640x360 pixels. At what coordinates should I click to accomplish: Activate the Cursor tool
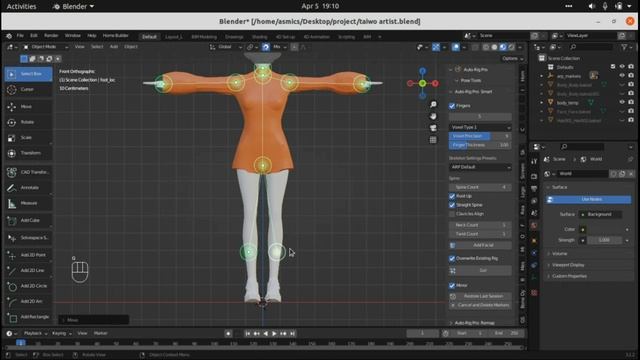pyautogui.click(x=28, y=89)
